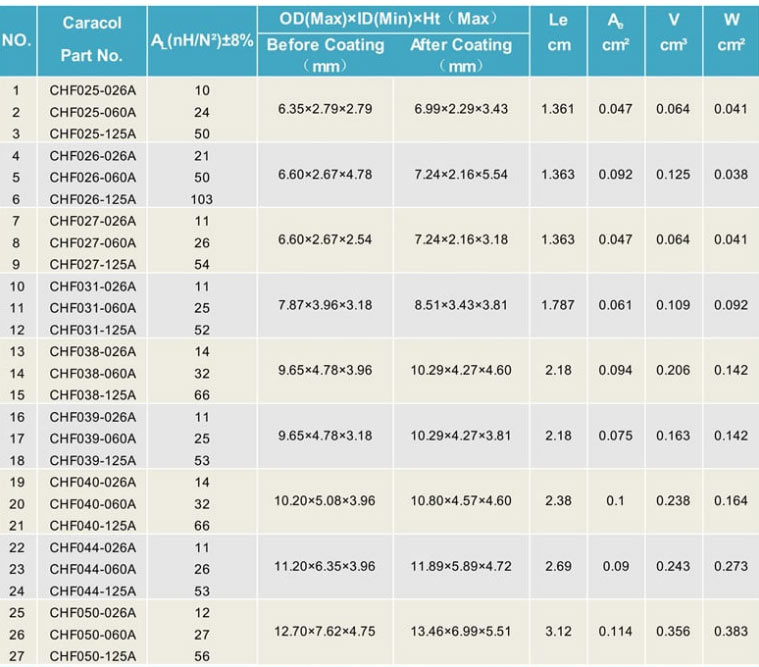Click before-coating size 6.60×2.67×2.54
The height and width of the screenshot is (667, 759).
325,240
